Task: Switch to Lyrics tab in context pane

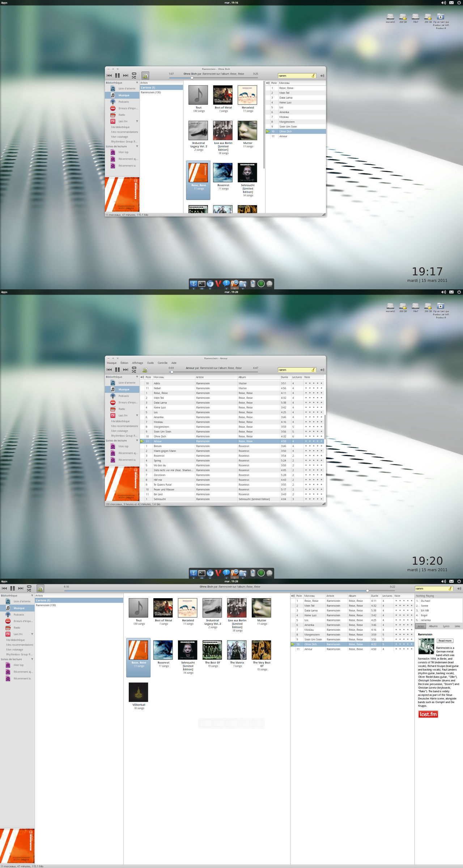Action: pos(446,626)
